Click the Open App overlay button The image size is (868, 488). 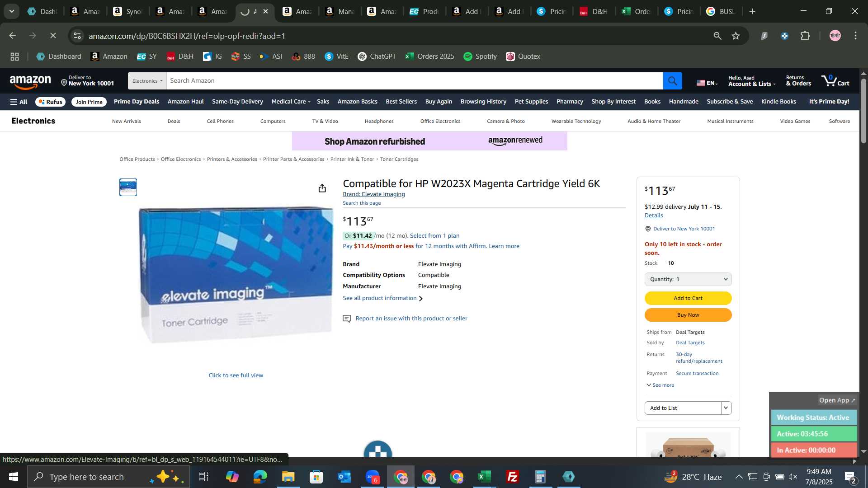click(837, 400)
